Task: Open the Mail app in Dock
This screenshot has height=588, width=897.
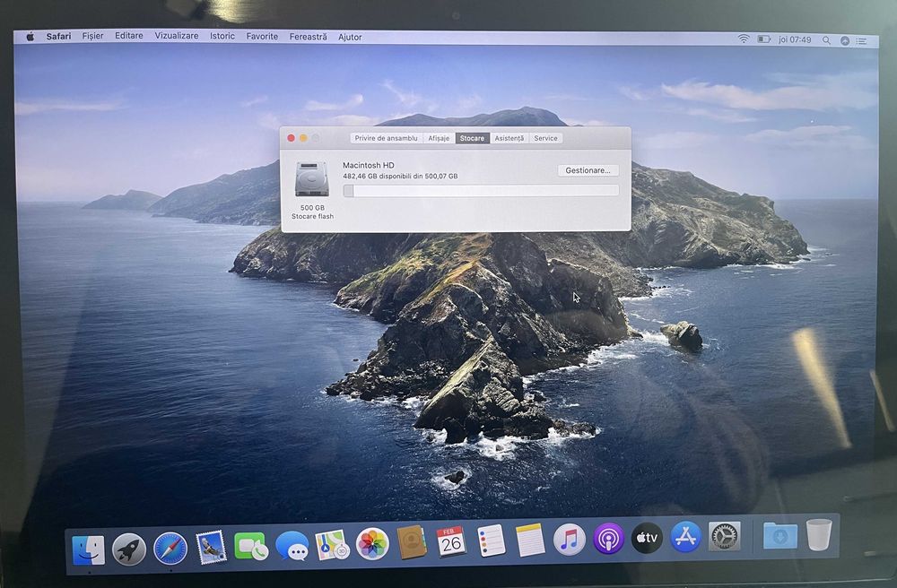Action: (x=211, y=548)
